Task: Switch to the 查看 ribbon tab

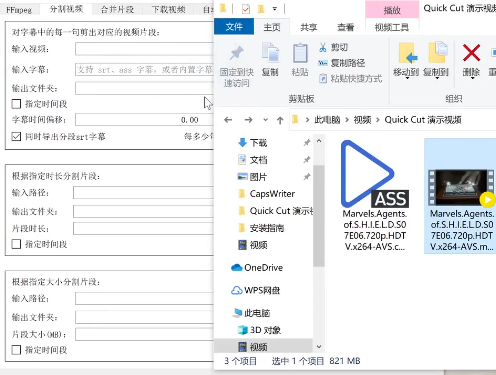Action: point(345,27)
